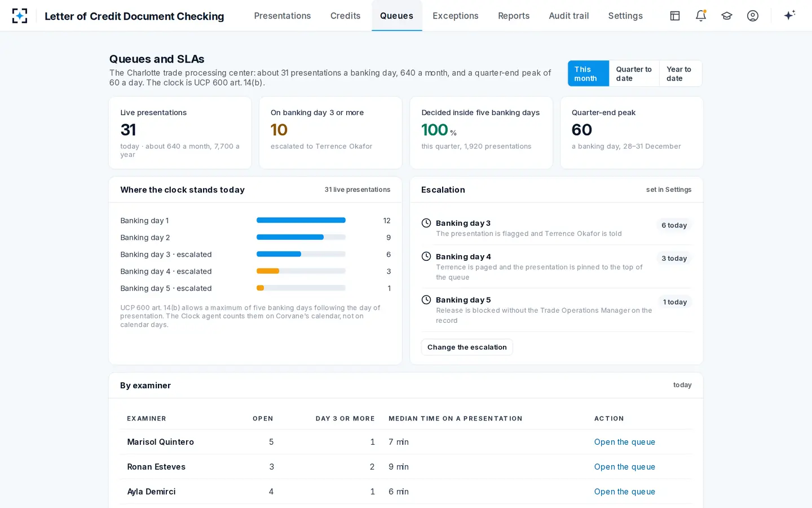The image size is (812, 508).
Task: Click the Decided inside five banking days card
Action: click(x=481, y=133)
